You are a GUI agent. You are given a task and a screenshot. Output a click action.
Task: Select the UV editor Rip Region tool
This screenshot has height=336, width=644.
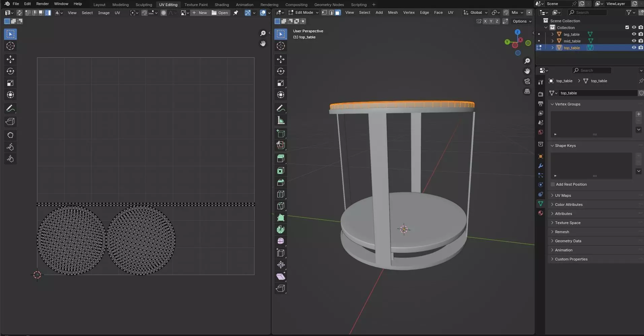point(10,122)
